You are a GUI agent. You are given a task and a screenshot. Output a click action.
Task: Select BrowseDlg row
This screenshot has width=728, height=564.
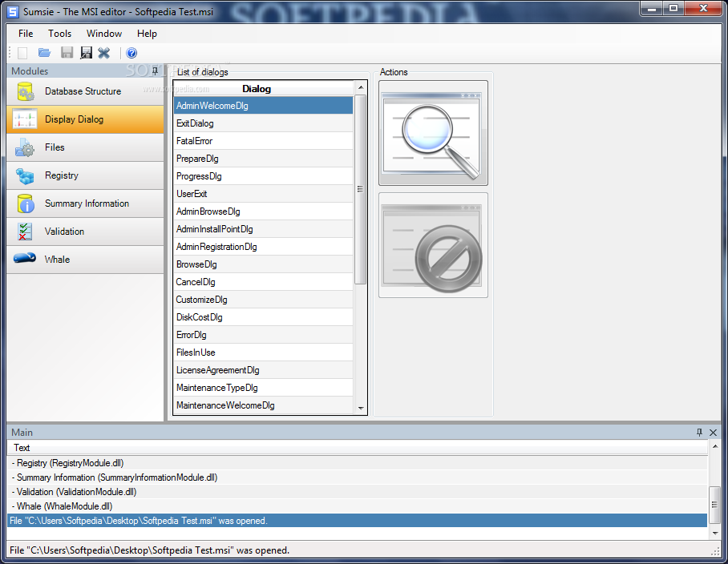pos(263,264)
